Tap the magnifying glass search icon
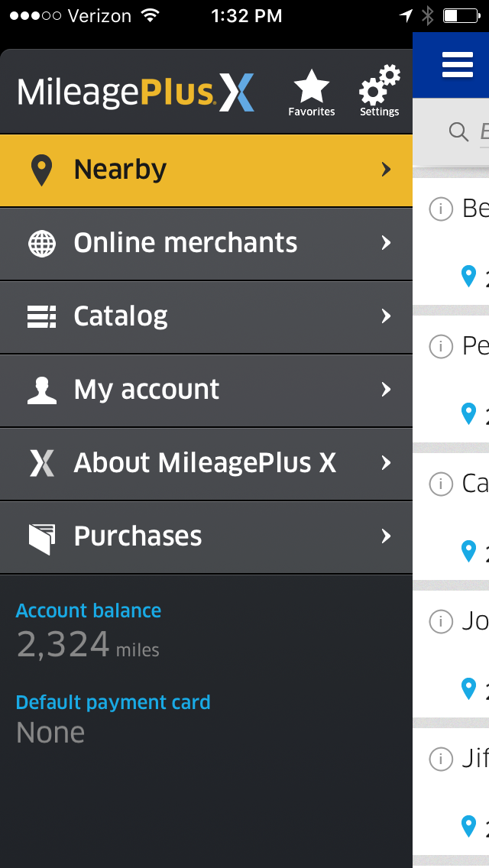This screenshot has width=489, height=868. tap(459, 131)
